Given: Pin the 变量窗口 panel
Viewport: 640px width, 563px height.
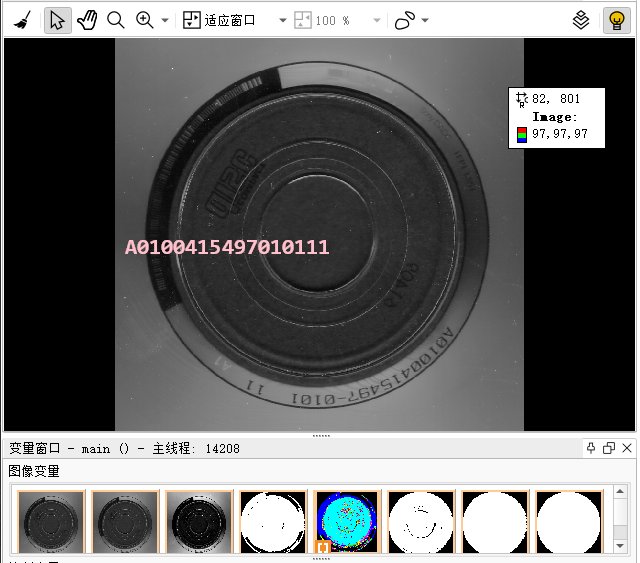Looking at the screenshot, I should (x=591, y=448).
